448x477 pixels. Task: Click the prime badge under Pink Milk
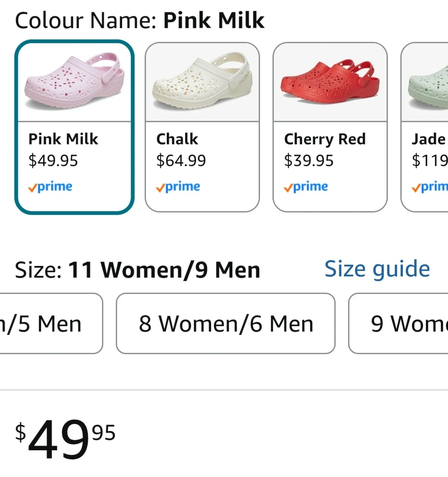pyautogui.click(x=50, y=187)
